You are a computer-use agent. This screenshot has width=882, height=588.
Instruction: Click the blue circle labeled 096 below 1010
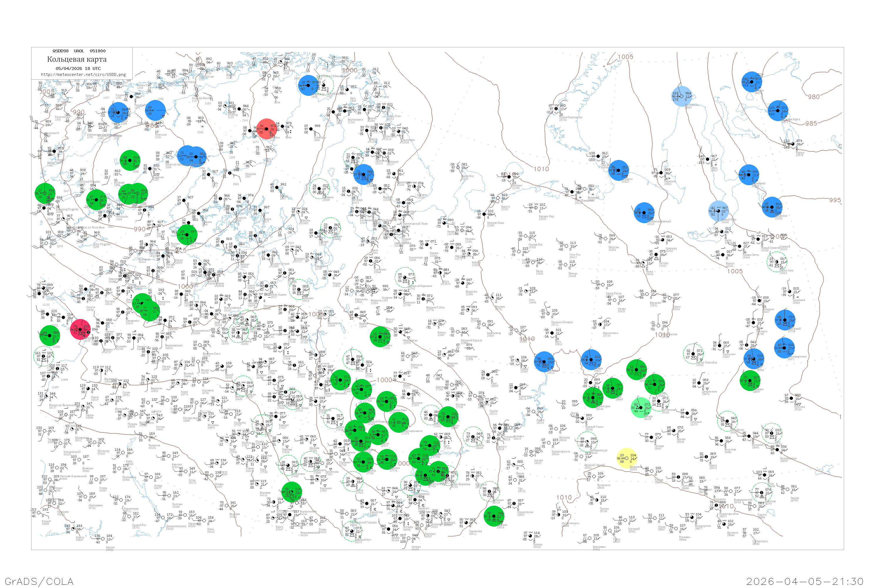click(x=544, y=362)
